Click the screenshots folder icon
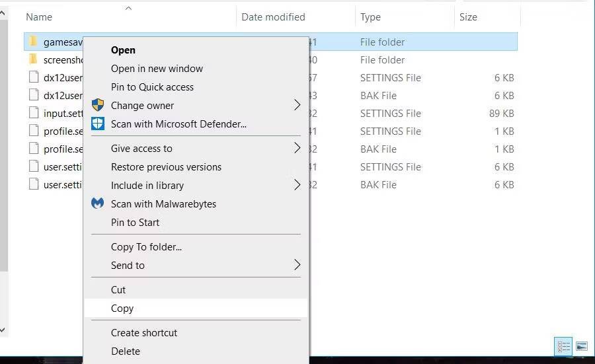 pyautogui.click(x=34, y=59)
